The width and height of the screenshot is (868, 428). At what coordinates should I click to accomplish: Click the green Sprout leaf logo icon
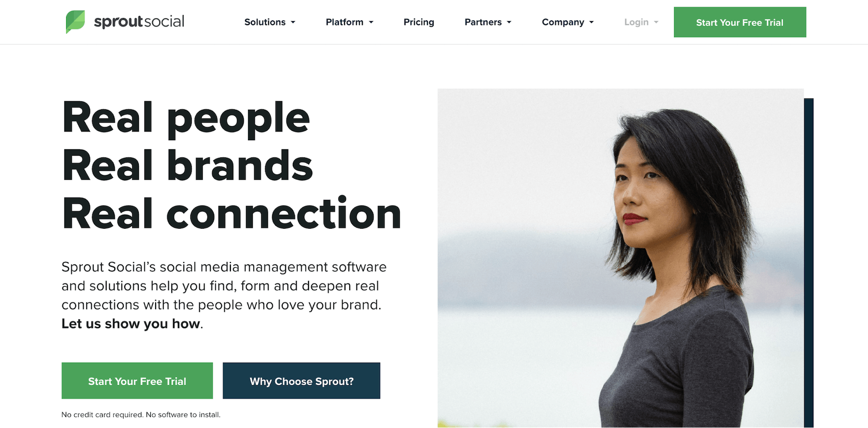coord(75,22)
